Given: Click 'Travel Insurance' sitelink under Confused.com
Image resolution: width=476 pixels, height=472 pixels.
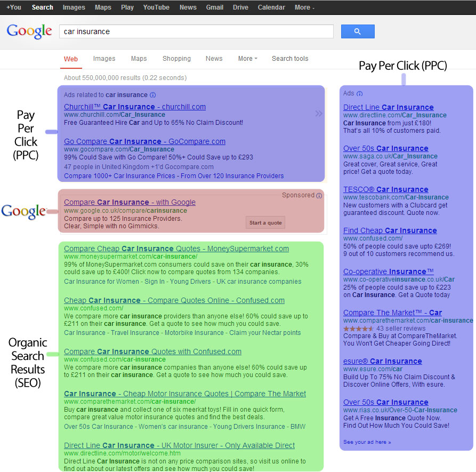Looking at the screenshot, I should 135,333.
